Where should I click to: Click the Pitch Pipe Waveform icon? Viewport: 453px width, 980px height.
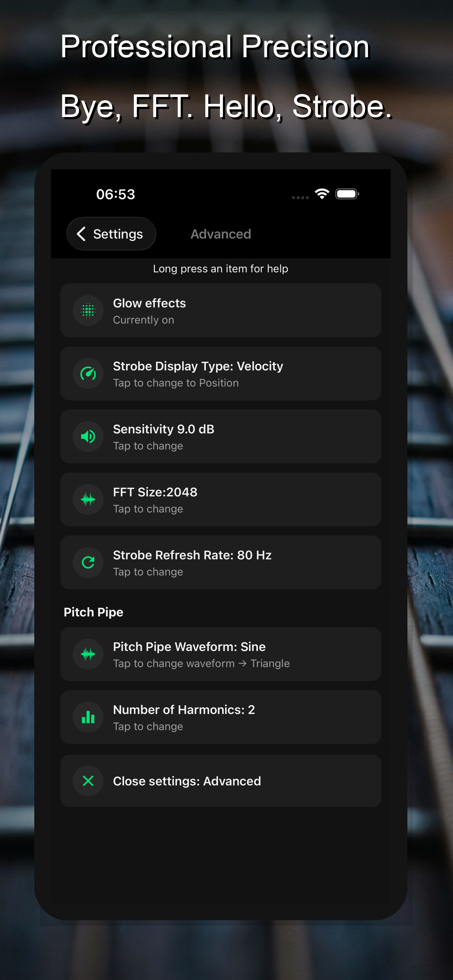coord(88,654)
